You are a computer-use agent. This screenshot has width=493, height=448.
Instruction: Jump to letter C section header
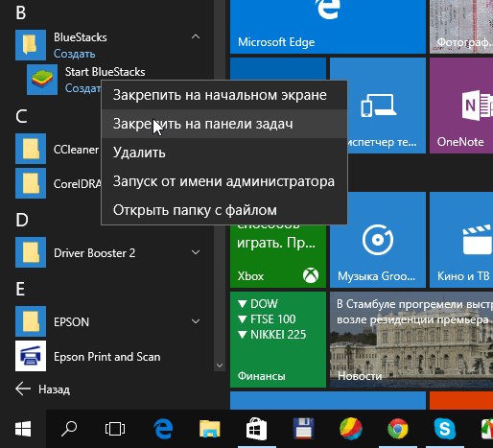click(x=21, y=116)
